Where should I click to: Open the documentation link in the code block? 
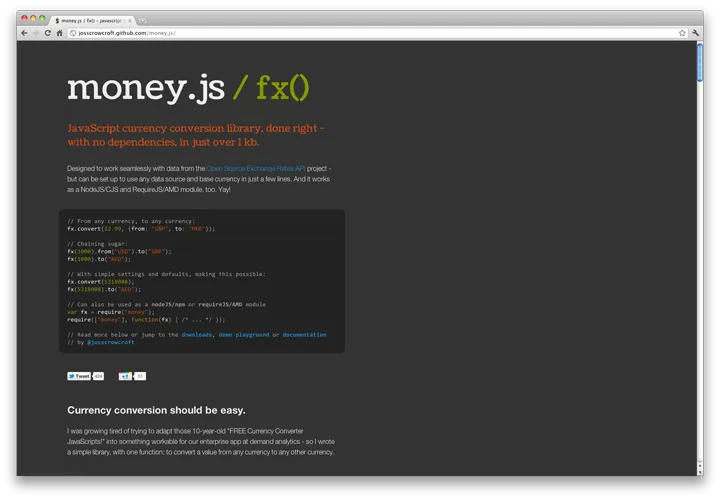304,335
